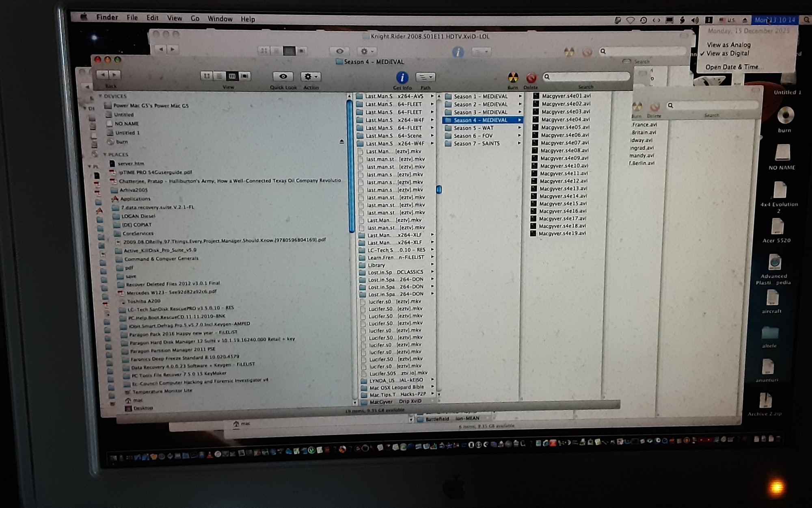
Task: Select Season 5 - WAT folder
Action: 473,128
